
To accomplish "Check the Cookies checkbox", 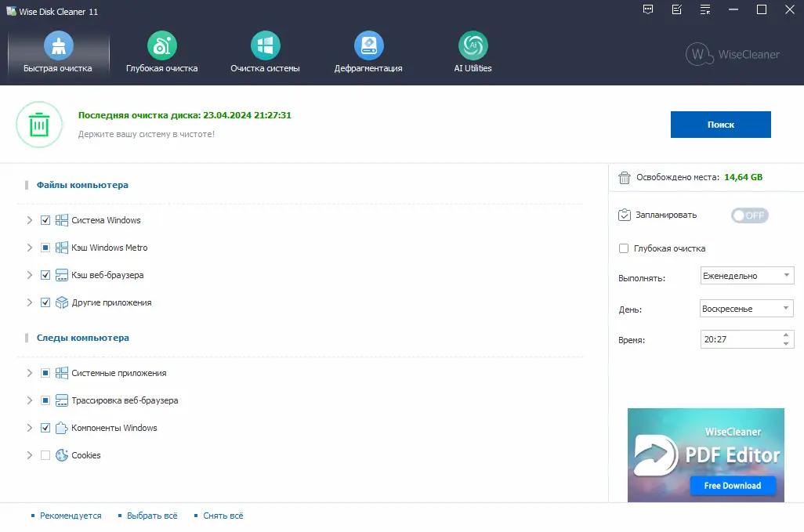I will (45, 455).
